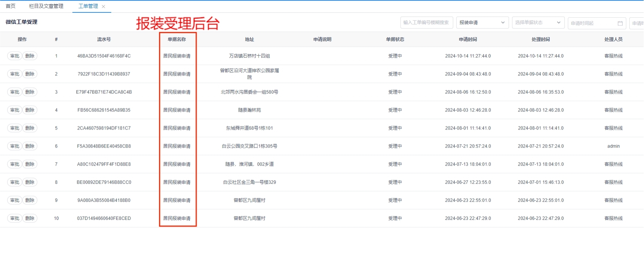This screenshot has height=259, width=644.
Task: Close the 工单管理 tab
Action: 104,6
